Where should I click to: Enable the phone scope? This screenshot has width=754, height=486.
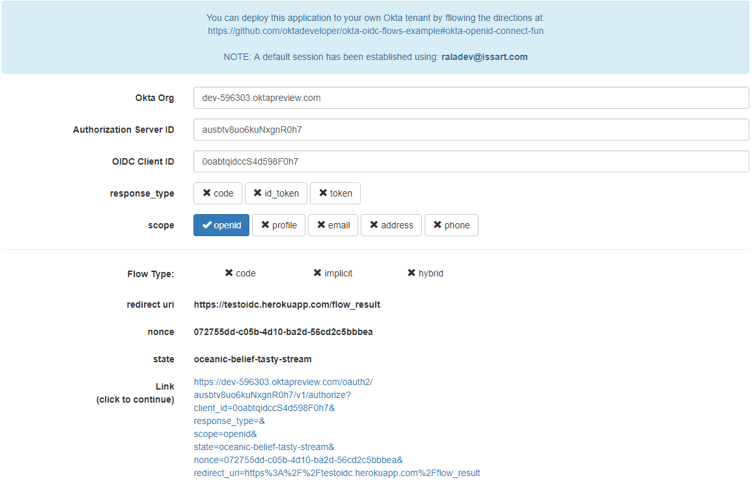(452, 225)
